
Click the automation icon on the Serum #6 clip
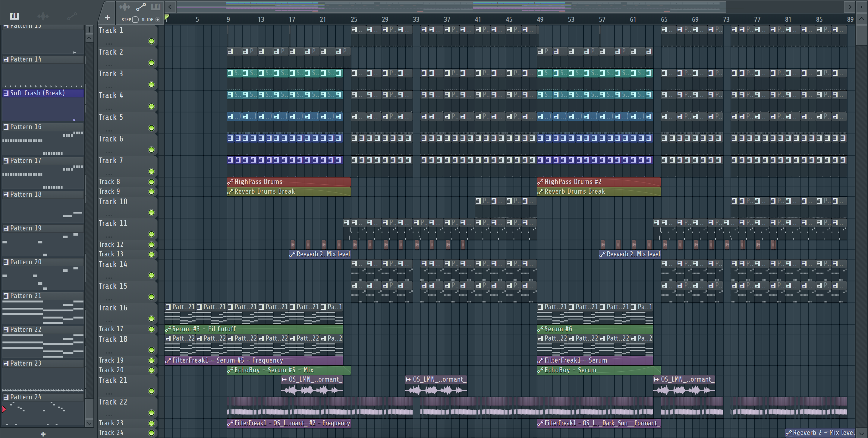tap(540, 329)
